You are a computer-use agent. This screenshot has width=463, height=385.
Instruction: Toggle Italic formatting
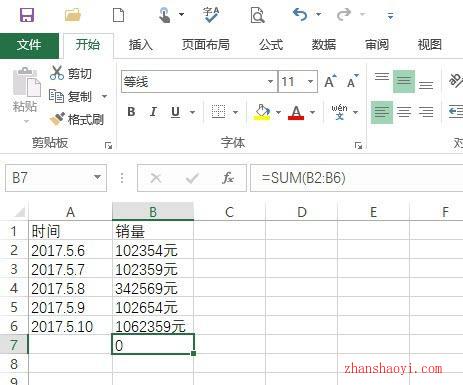(153, 112)
